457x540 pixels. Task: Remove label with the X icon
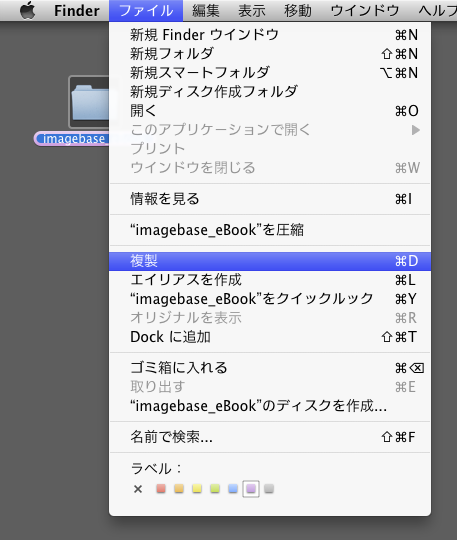pos(138,489)
